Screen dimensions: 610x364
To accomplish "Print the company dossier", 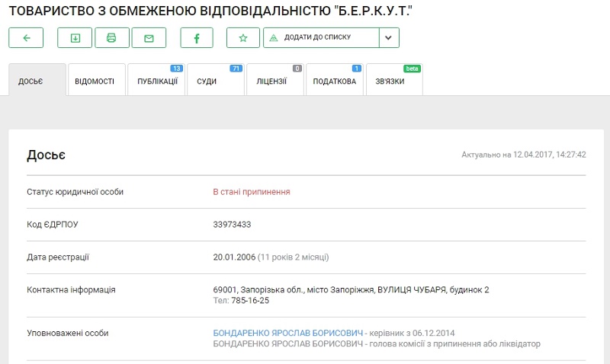I will point(111,38).
